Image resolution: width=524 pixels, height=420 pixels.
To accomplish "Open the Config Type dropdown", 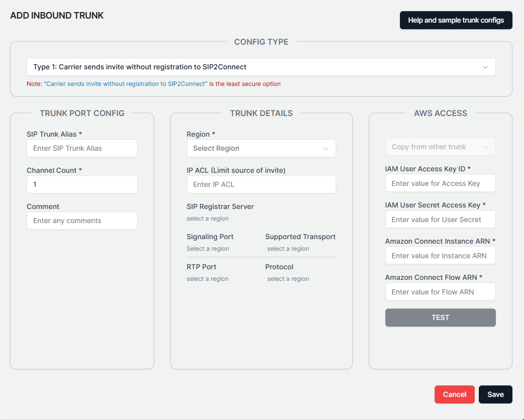I will coord(261,67).
